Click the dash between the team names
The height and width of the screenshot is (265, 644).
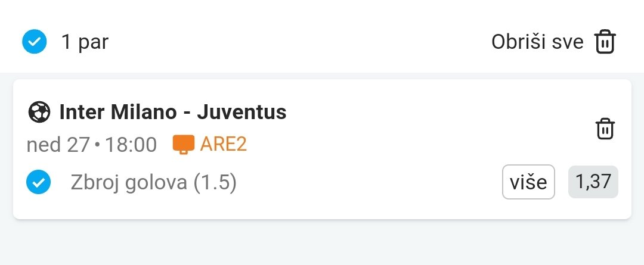(x=187, y=112)
